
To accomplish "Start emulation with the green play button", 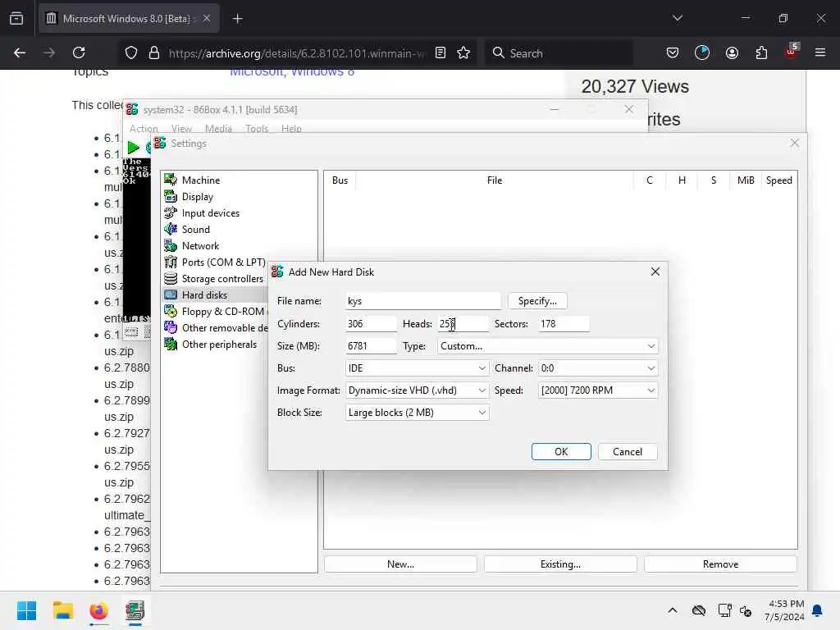I will coord(134,148).
